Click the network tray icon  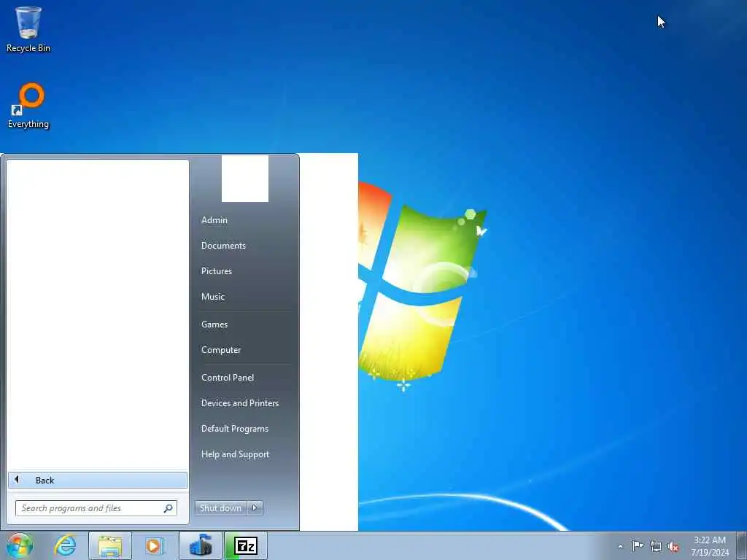[656, 546]
